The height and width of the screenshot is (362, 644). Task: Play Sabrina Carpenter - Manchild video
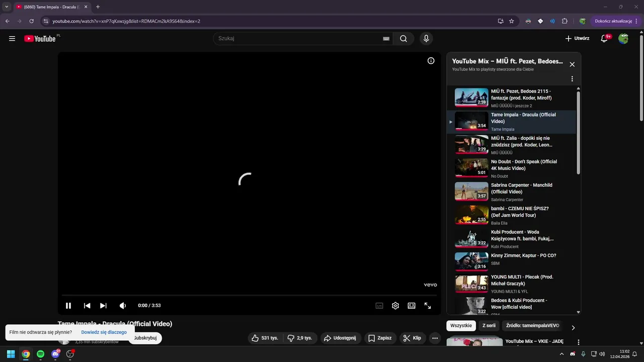pyautogui.click(x=511, y=192)
